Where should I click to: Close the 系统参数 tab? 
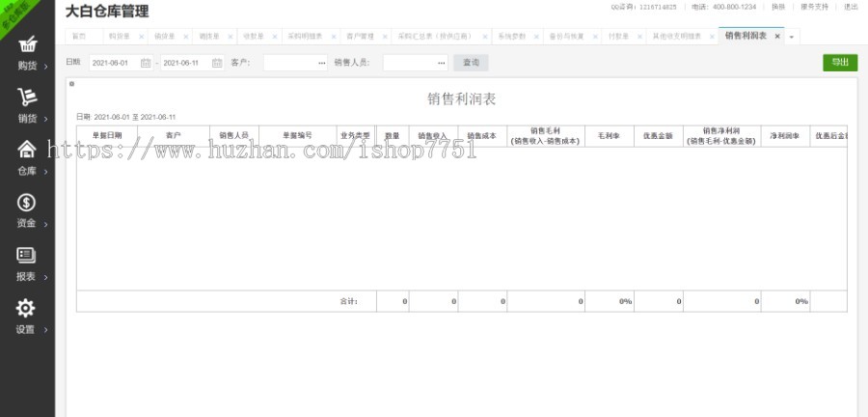click(536, 37)
